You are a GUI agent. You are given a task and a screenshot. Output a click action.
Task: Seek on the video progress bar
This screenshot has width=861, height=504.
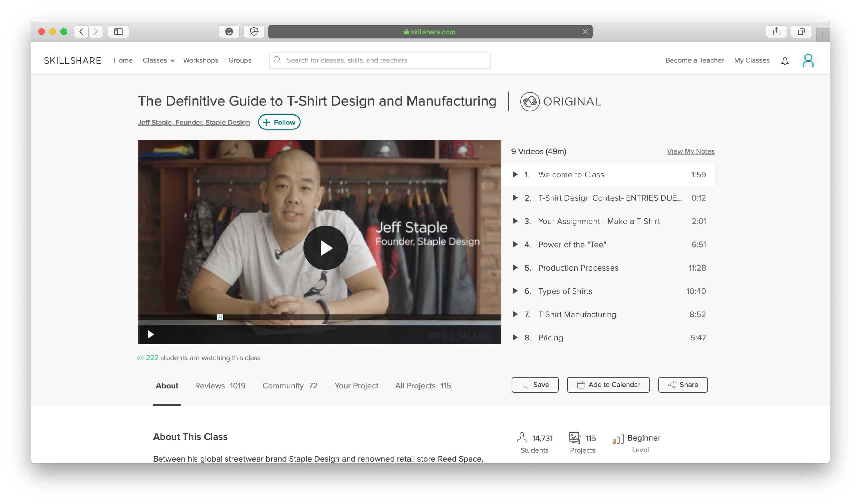[x=320, y=317]
